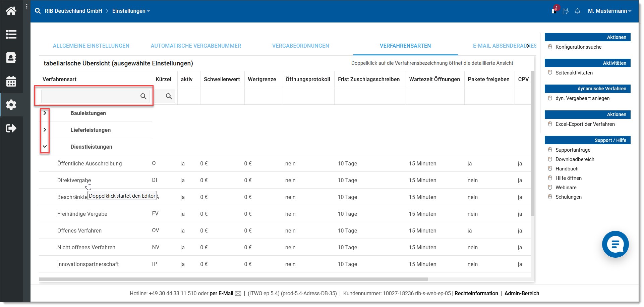644x307 pixels.
Task: Click the Verfahrensart filter search icon
Action: (143, 96)
